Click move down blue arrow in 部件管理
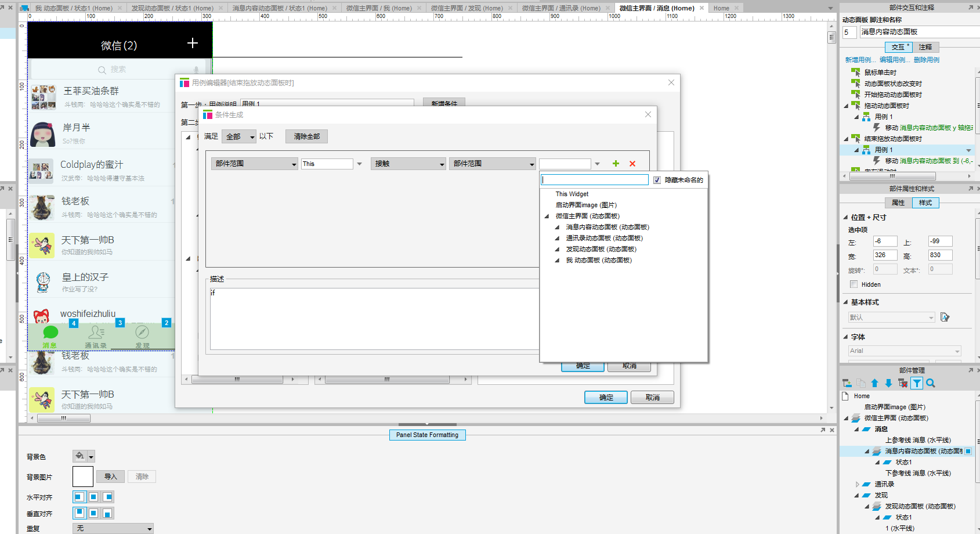This screenshot has height=534, width=980. pos(888,383)
